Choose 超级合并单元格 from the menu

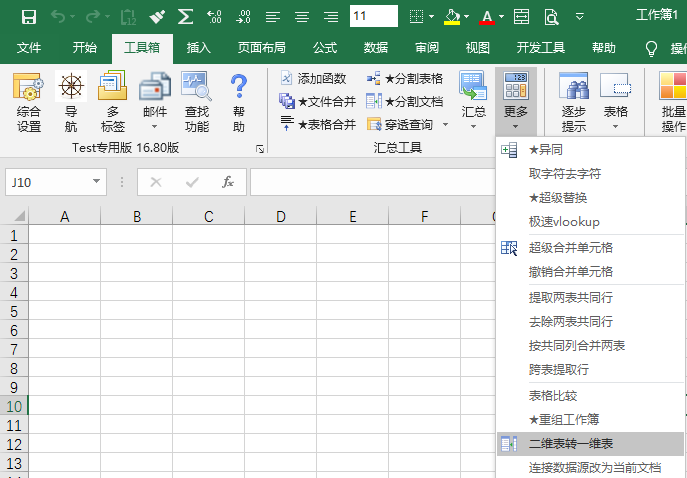570,248
